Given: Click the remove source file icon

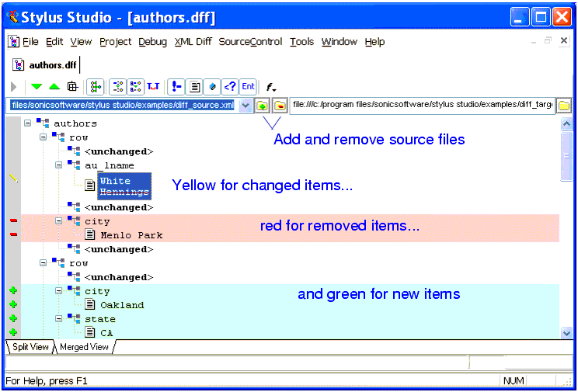Looking at the screenshot, I should [x=280, y=106].
